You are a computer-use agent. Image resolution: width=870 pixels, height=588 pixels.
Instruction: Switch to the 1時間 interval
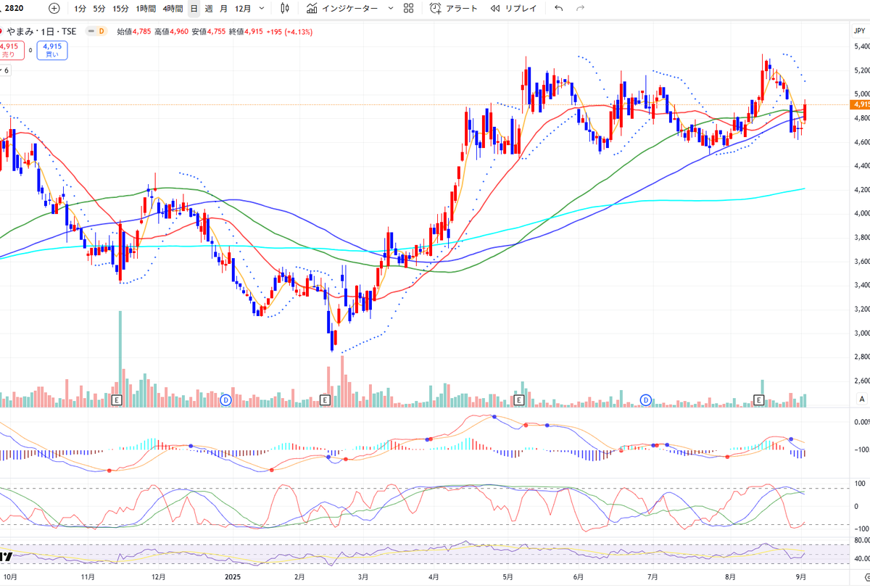click(146, 9)
